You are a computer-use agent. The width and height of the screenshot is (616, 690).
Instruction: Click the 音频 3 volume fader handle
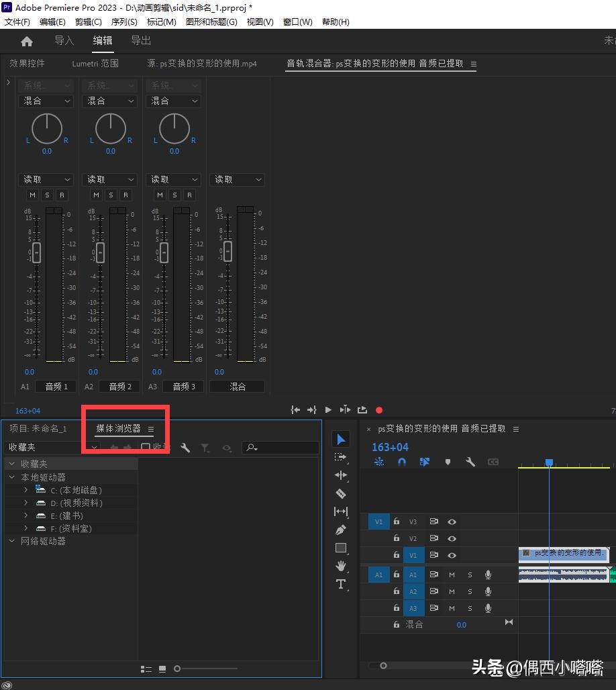[x=164, y=252]
